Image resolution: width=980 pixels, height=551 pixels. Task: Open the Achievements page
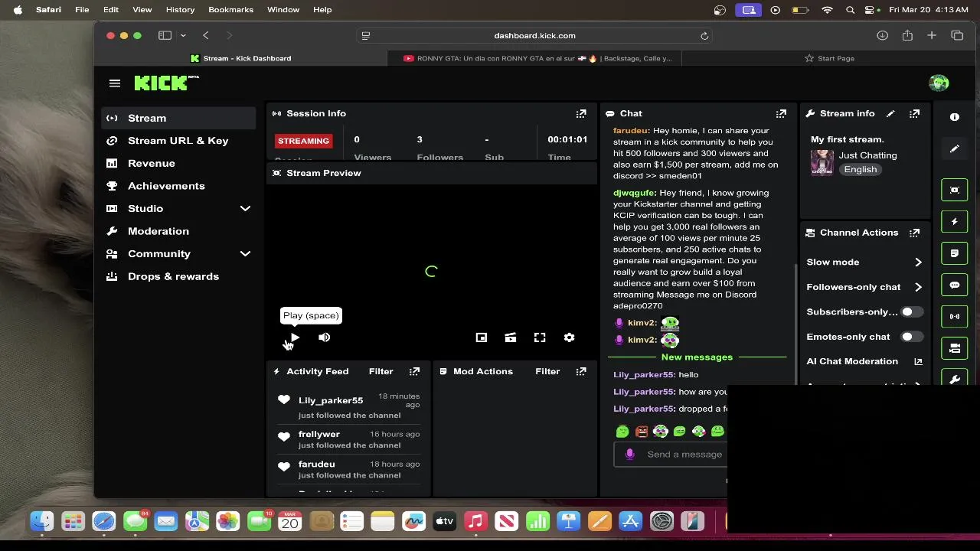click(x=178, y=186)
